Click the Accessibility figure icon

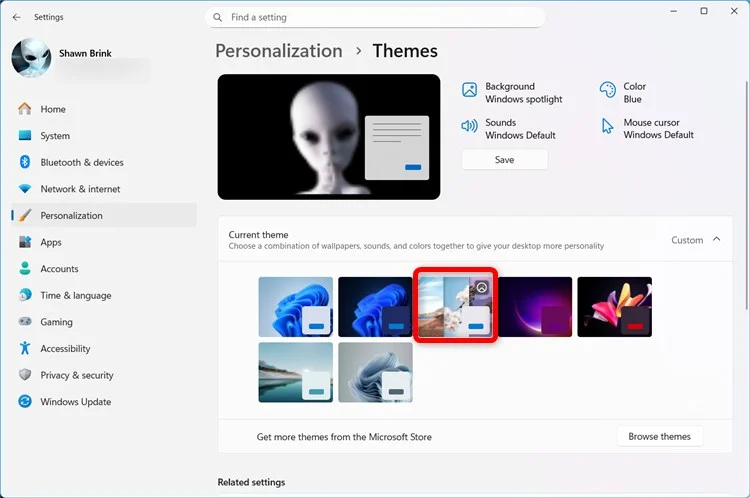[25, 348]
